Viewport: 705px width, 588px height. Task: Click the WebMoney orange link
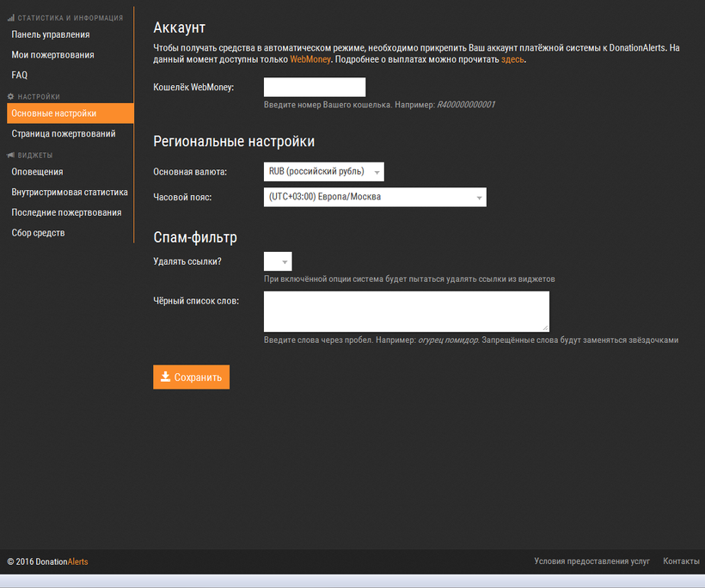pos(310,59)
